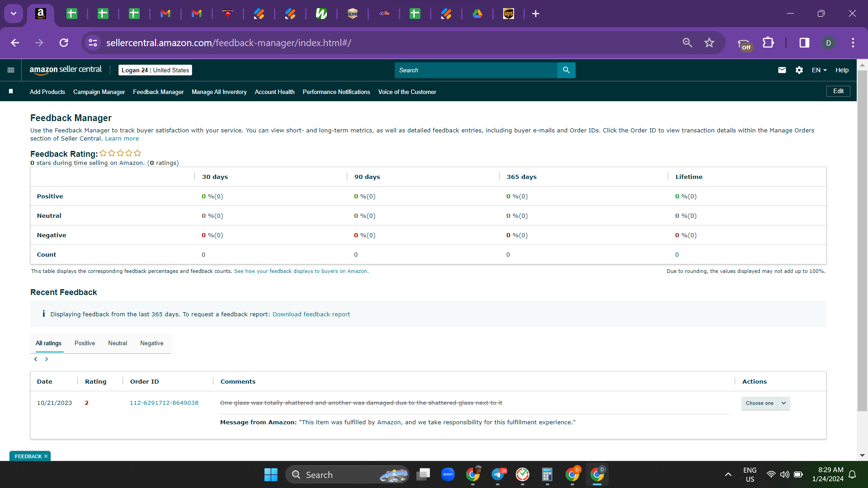Click the browser address bar URL

tap(229, 43)
